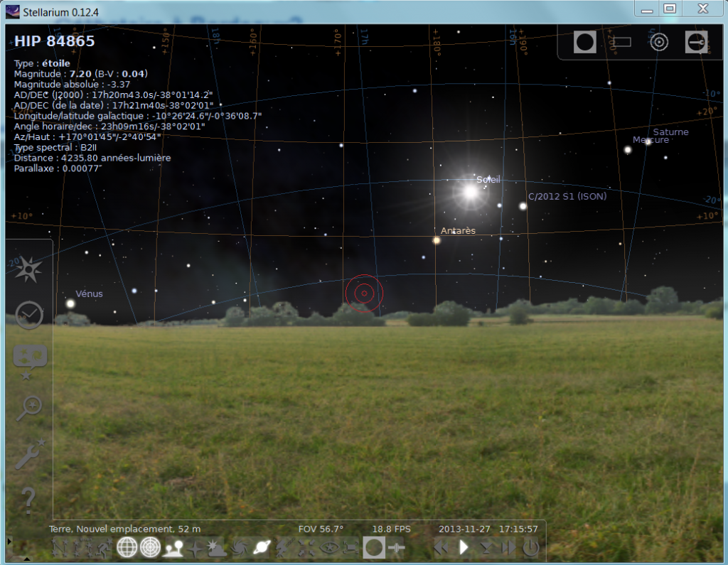Close the Stellarium 0.12.4 window

[703, 9]
